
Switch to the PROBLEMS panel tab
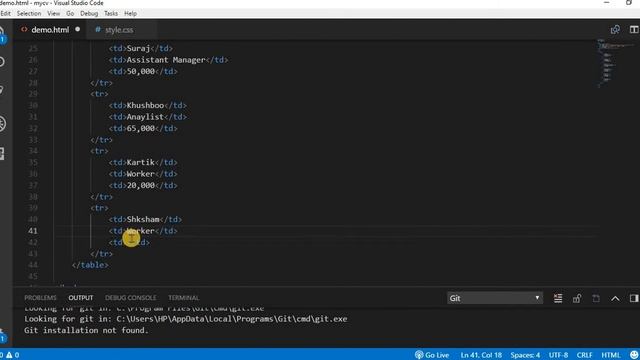(x=40, y=298)
